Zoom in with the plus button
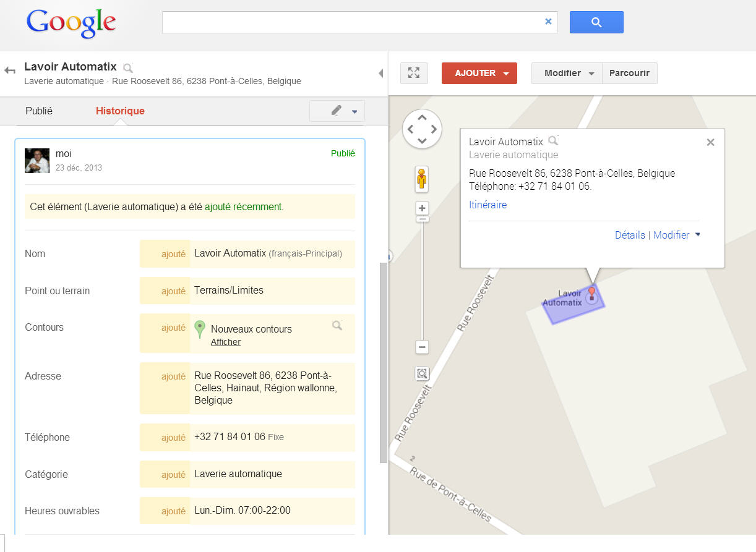 click(x=422, y=208)
